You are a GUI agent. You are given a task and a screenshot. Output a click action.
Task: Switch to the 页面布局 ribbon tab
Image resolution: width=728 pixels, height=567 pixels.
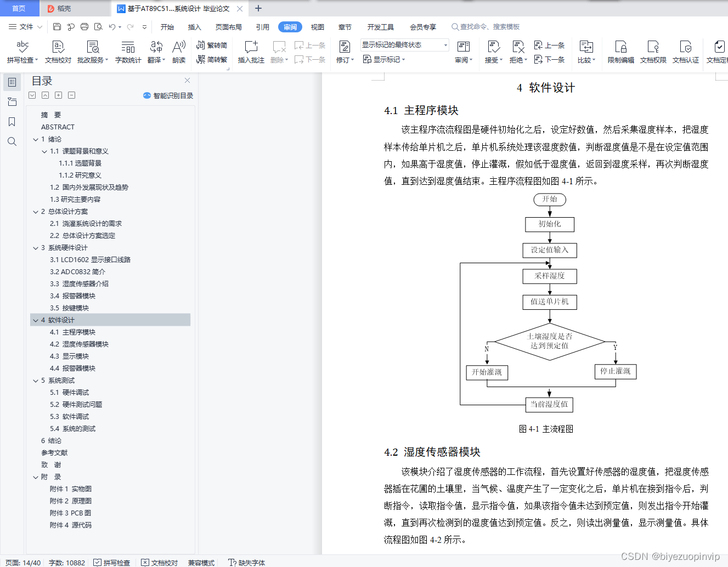point(229,27)
